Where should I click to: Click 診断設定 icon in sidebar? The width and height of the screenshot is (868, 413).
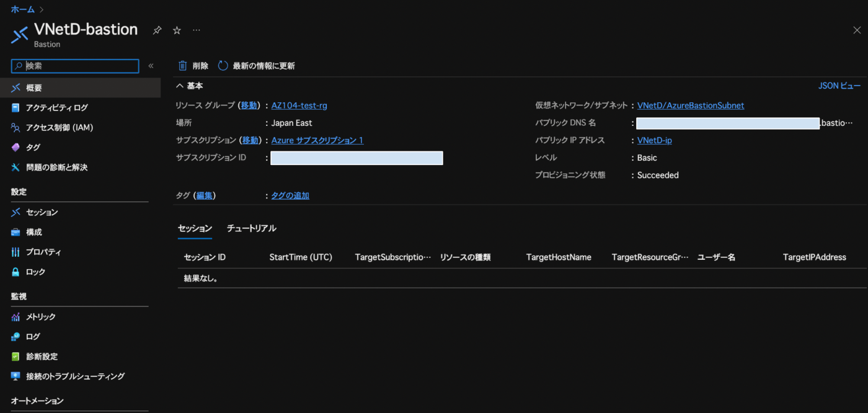pos(15,357)
